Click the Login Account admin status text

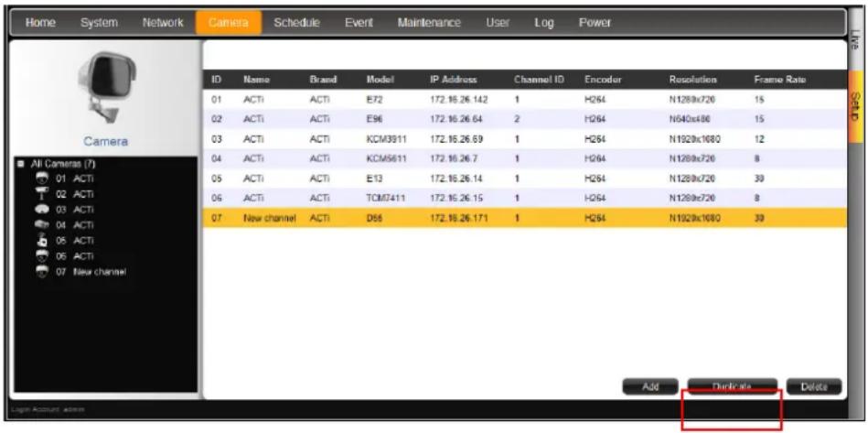pyautogui.click(x=48, y=410)
